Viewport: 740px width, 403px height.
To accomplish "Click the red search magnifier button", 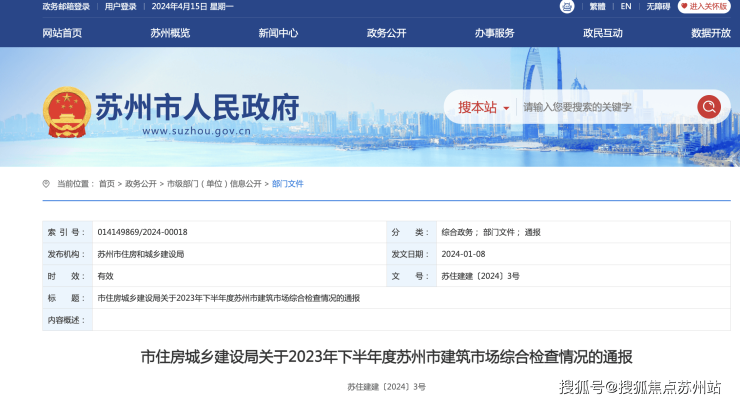I will pos(708,107).
